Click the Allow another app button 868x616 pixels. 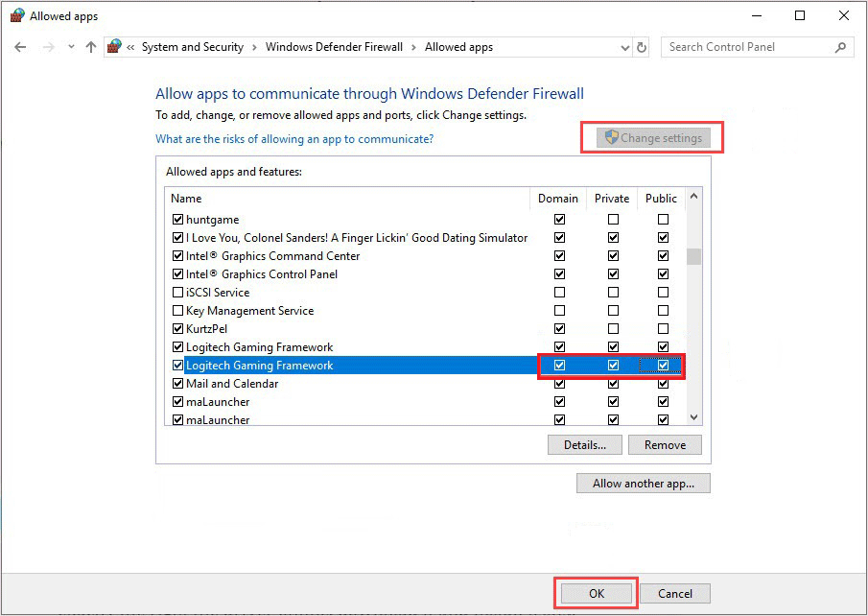pyautogui.click(x=643, y=484)
